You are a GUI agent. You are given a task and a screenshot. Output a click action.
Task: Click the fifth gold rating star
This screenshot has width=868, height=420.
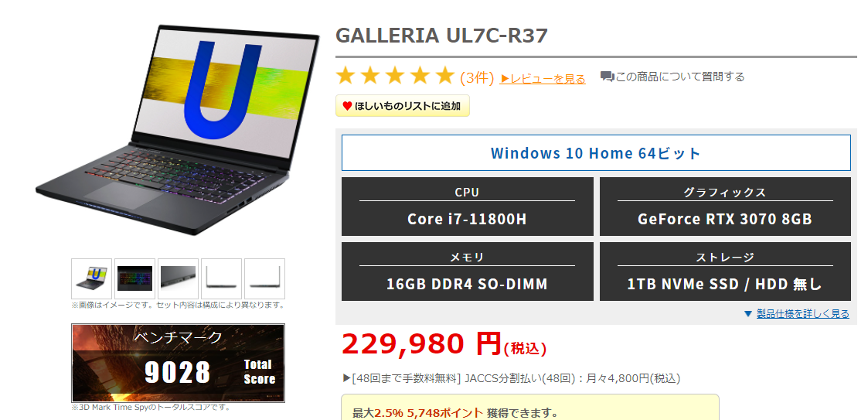point(444,76)
